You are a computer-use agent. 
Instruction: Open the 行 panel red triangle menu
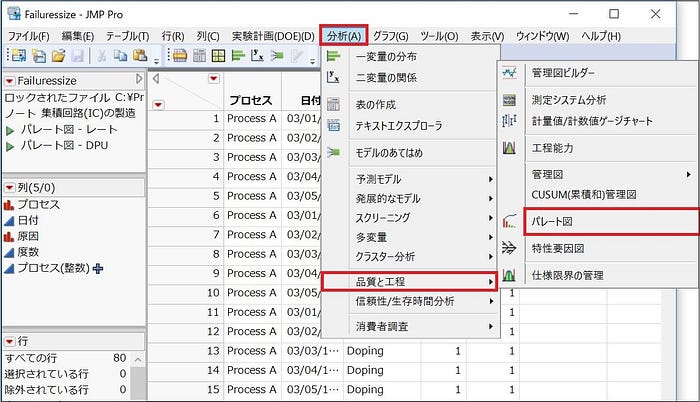9,342
